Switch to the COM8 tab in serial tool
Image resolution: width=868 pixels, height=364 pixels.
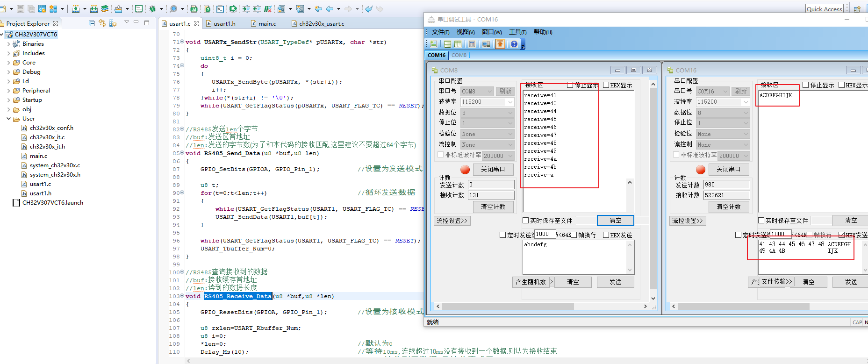pyautogui.click(x=459, y=55)
